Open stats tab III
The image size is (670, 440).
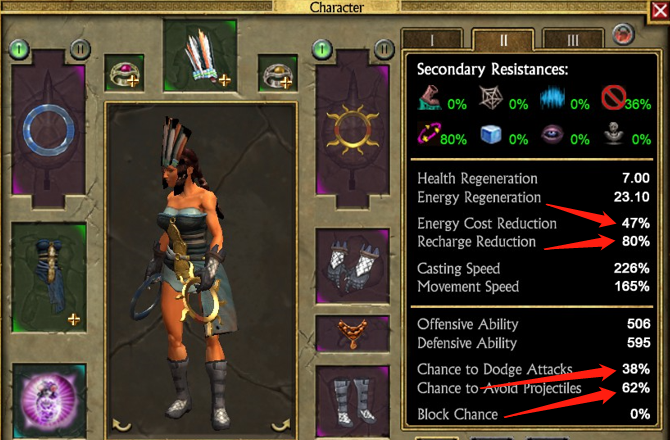[x=573, y=40]
